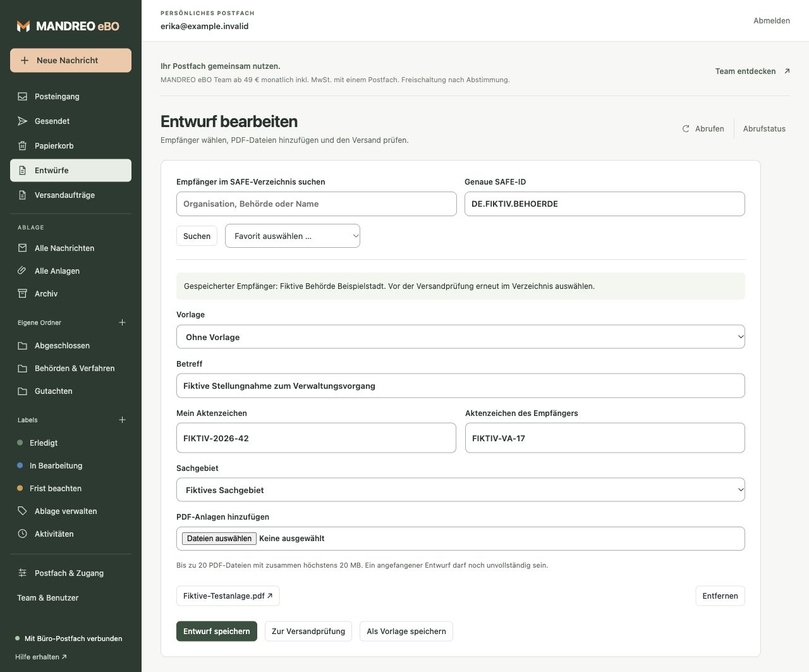
Task: Click the Abrufen refresh icon
Action: coord(686,129)
